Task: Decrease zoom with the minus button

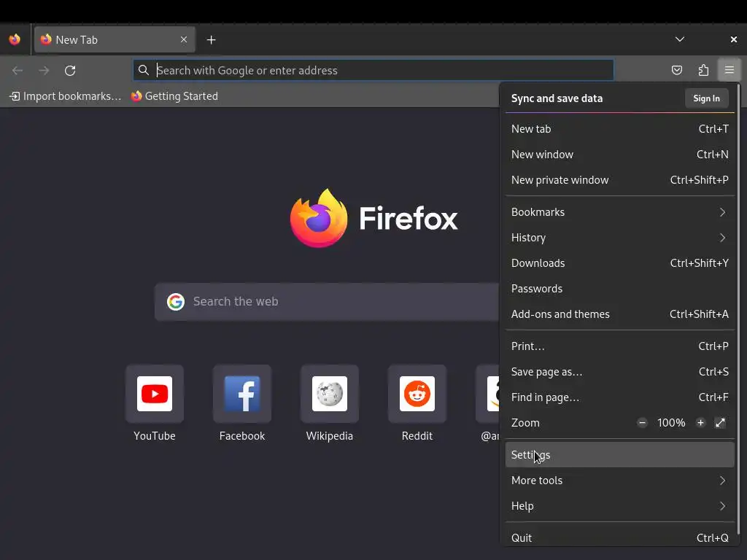Action: (642, 423)
